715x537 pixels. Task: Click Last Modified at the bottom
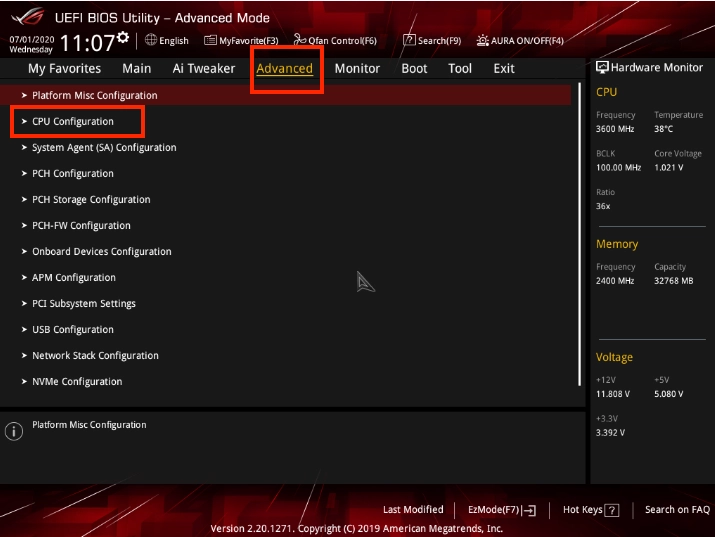point(413,510)
